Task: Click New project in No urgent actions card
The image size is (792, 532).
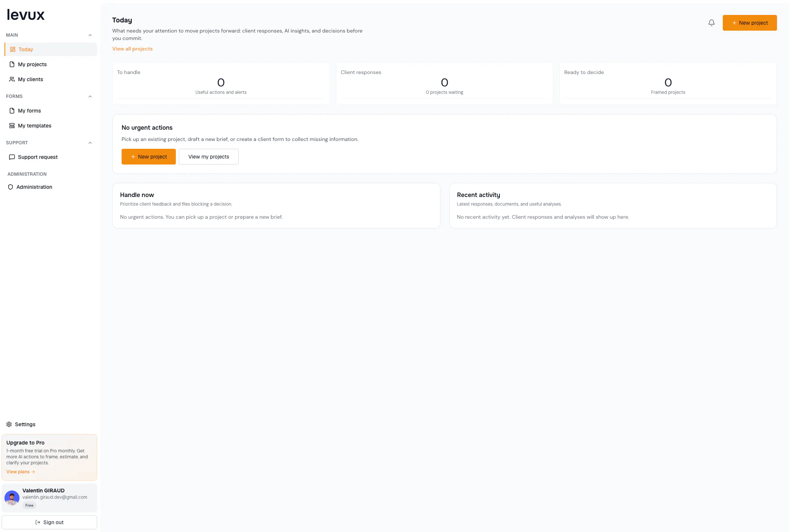Action: (149, 157)
